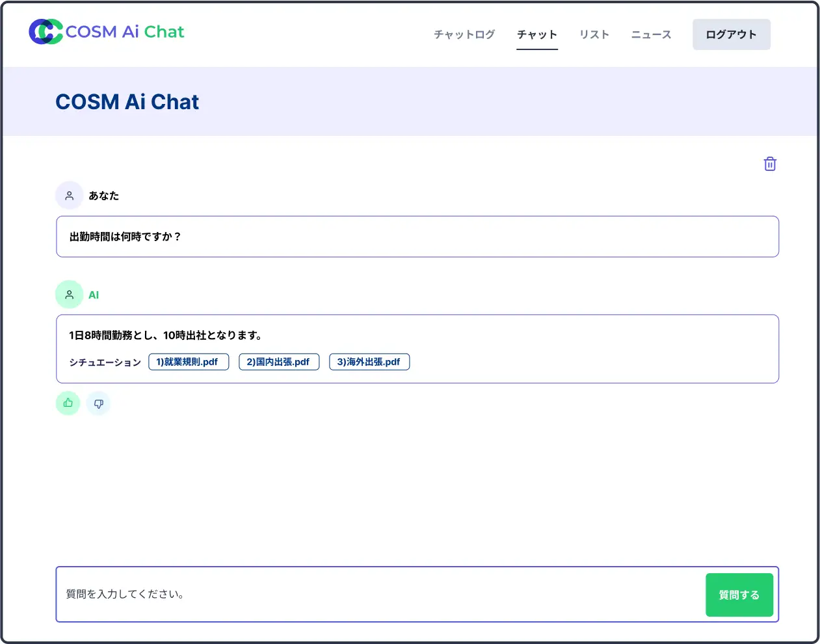Click the COSM Ai Chat page heading
The height and width of the screenshot is (644, 820).
point(127,102)
